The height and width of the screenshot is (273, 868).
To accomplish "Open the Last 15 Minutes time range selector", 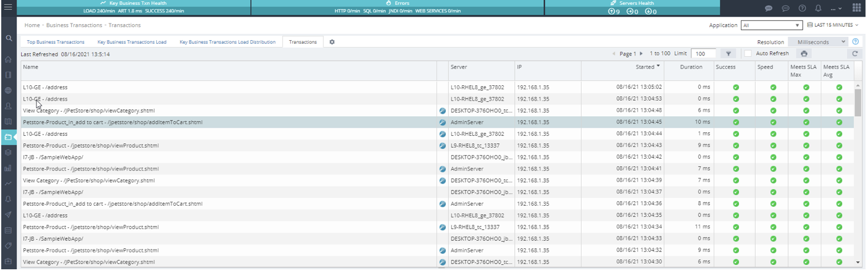I will tap(833, 25).
